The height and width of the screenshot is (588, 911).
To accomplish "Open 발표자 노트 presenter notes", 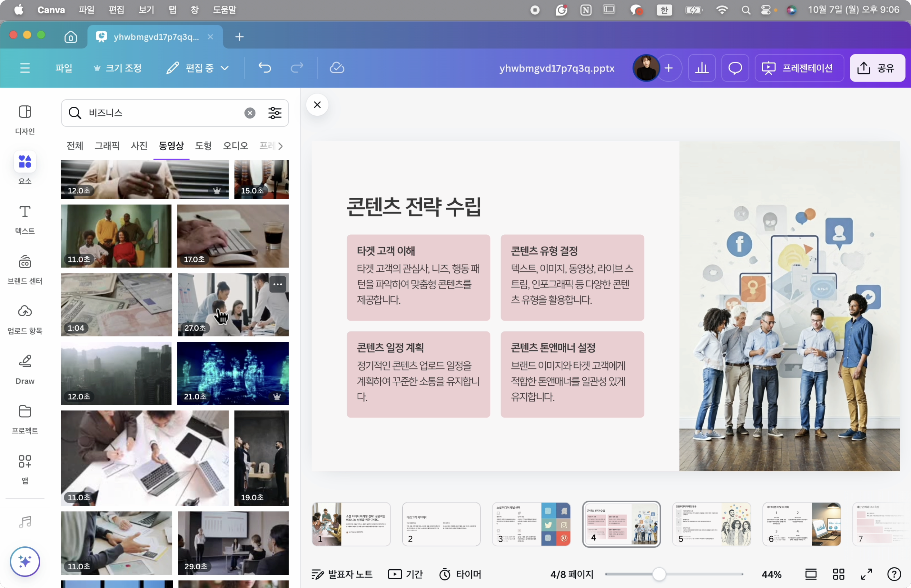I will point(342,574).
